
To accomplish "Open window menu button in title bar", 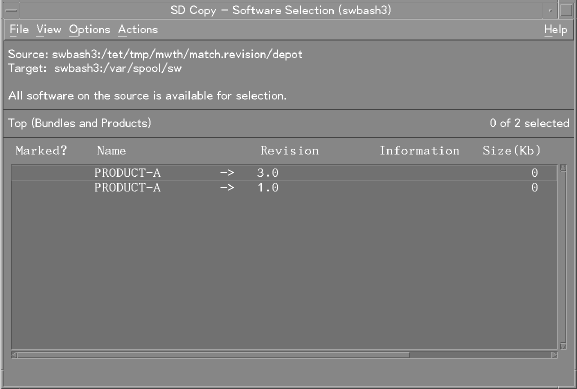I will coord(11,10).
